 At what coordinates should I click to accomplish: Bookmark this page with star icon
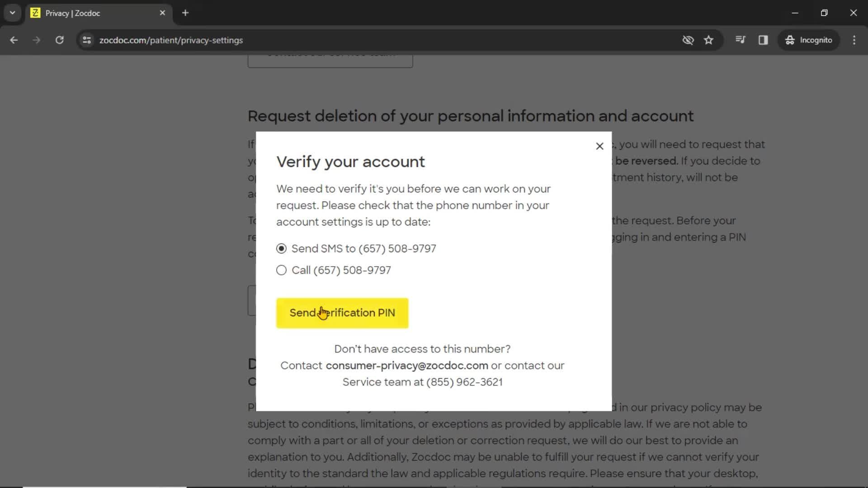[x=708, y=40]
